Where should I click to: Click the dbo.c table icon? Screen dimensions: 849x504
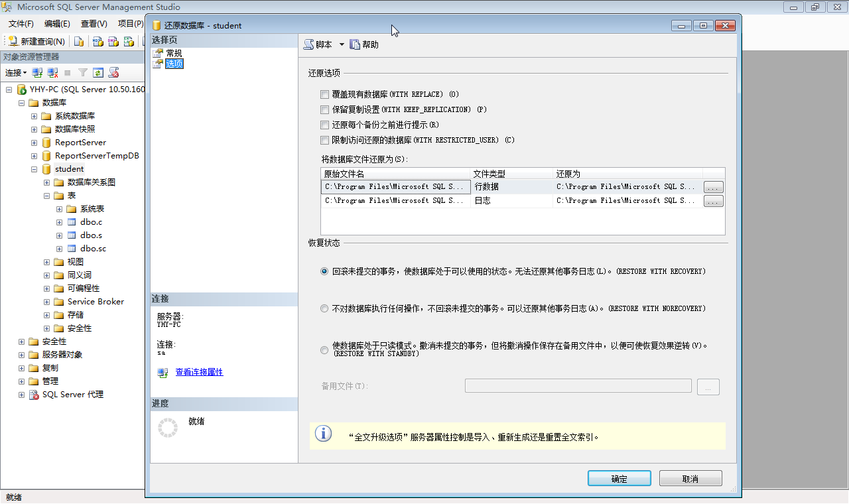(72, 222)
